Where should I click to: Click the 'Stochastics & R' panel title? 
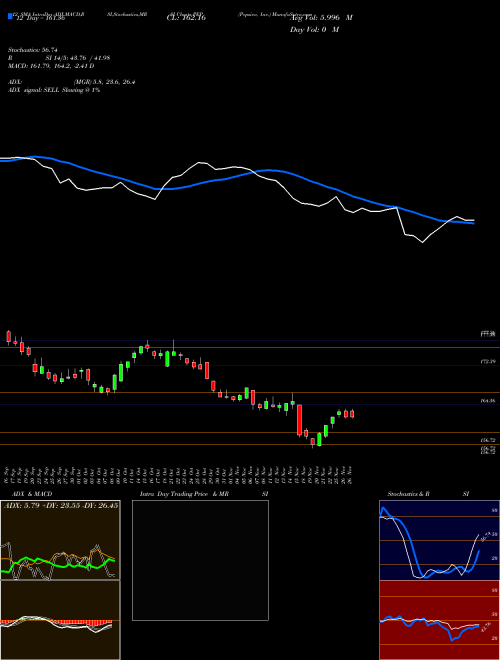409,494
